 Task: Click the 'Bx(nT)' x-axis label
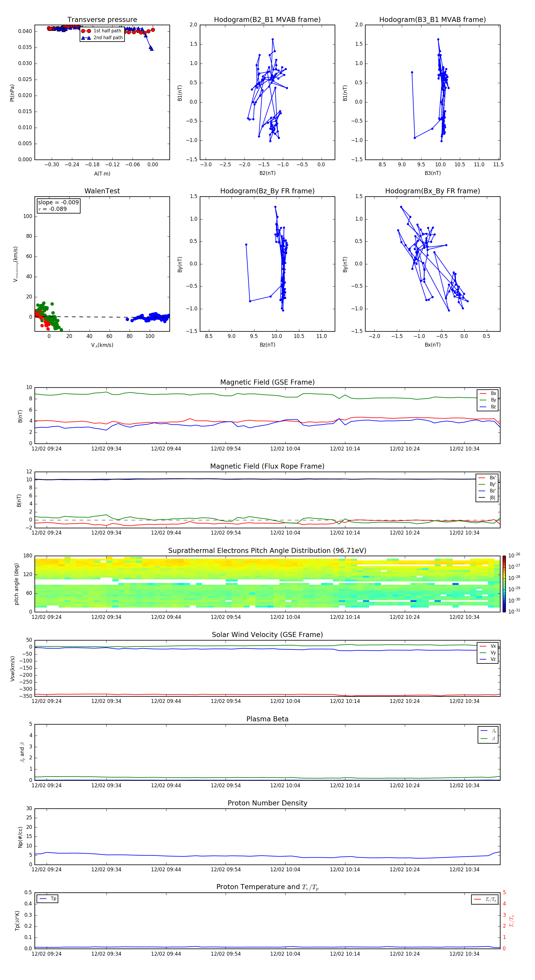point(432,345)
